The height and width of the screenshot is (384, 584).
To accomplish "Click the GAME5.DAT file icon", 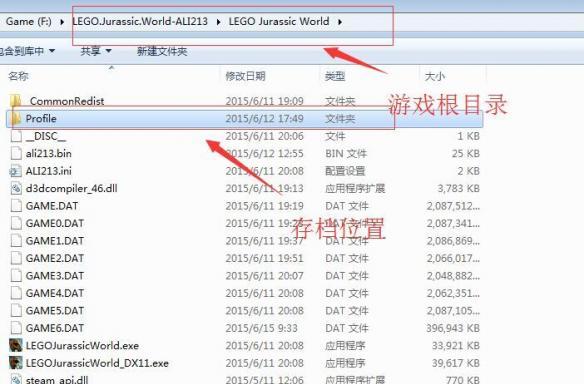I will pyautogui.click(x=16, y=311).
